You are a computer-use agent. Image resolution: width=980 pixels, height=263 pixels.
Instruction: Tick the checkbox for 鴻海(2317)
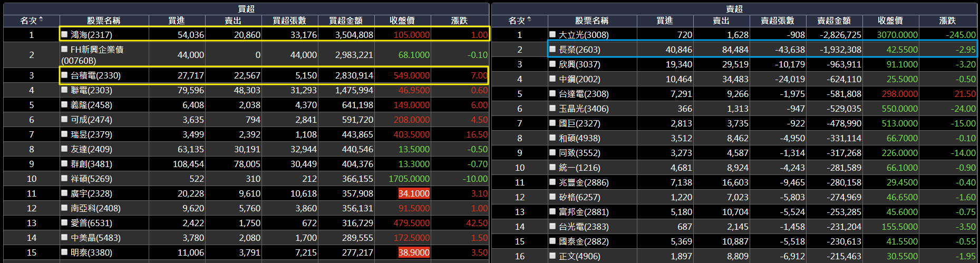pyautogui.click(x=64, y=34)
